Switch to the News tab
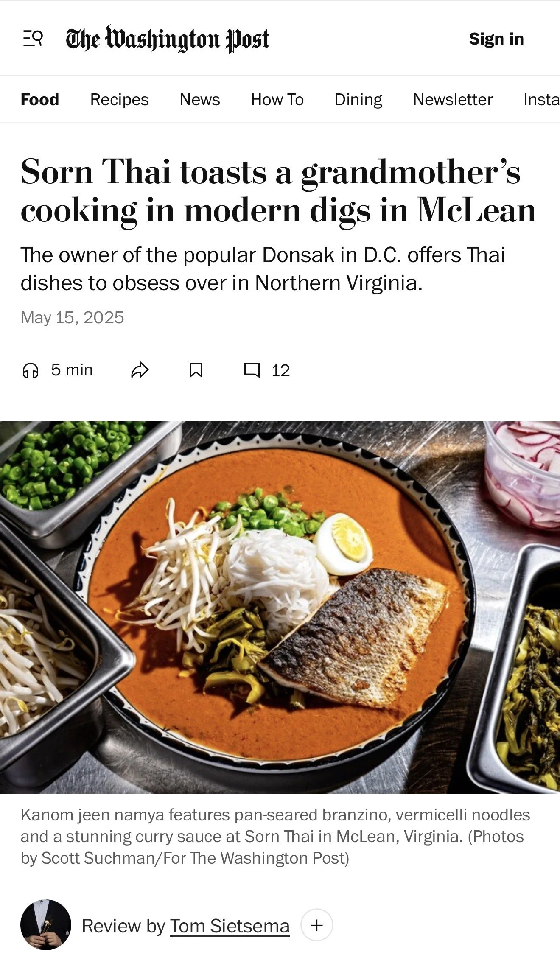560x966 pixels. (x=200, y=100)
